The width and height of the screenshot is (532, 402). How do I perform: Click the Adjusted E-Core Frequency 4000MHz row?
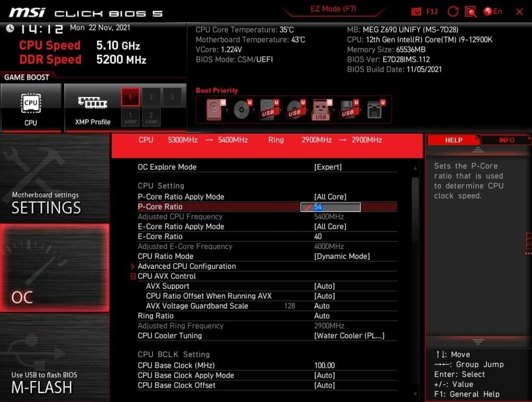(267, 247)
